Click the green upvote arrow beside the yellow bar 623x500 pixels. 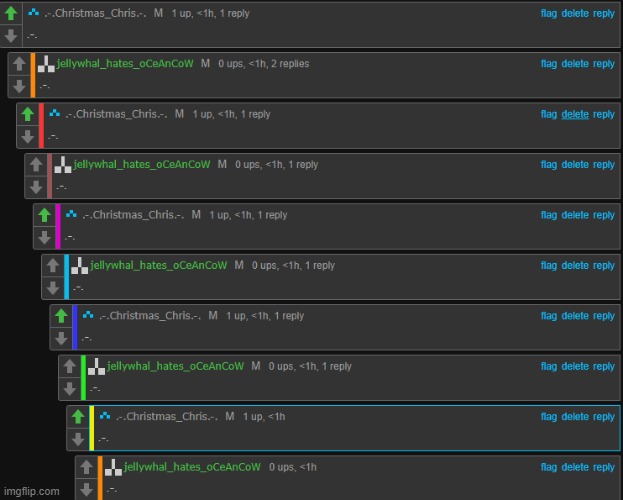point(77,416)
